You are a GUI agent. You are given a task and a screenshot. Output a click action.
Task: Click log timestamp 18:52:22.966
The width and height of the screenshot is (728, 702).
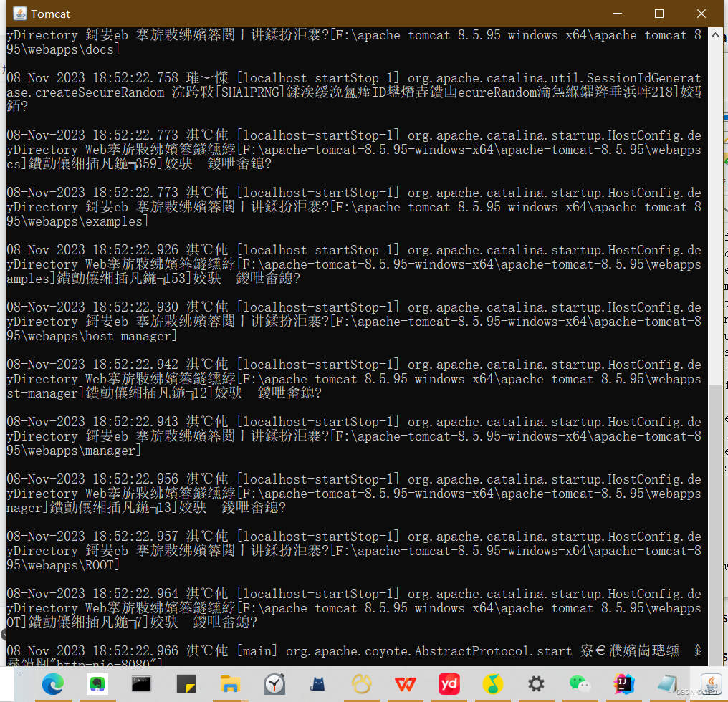[x=135, y=651]
